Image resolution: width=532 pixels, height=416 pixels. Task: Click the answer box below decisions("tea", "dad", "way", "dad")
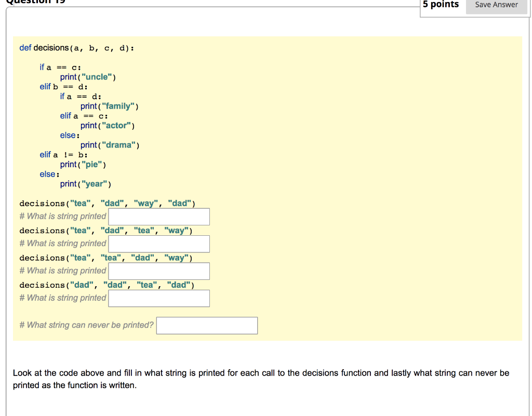[x=158, y=217]
